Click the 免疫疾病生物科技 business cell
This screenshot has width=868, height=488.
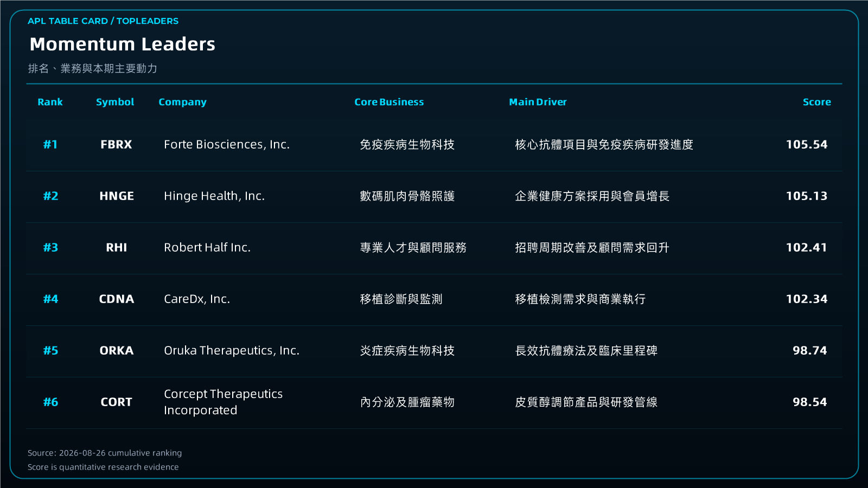(407, 145)
